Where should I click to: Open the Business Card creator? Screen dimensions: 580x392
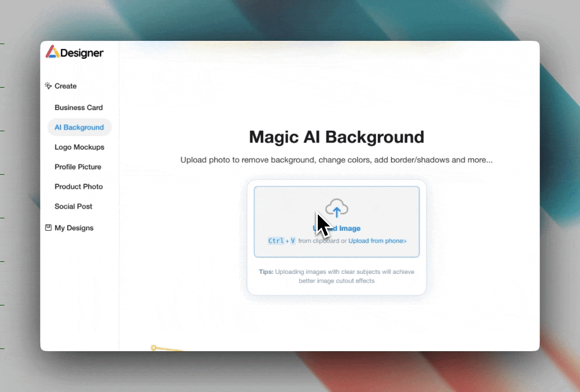pos(78,108)
